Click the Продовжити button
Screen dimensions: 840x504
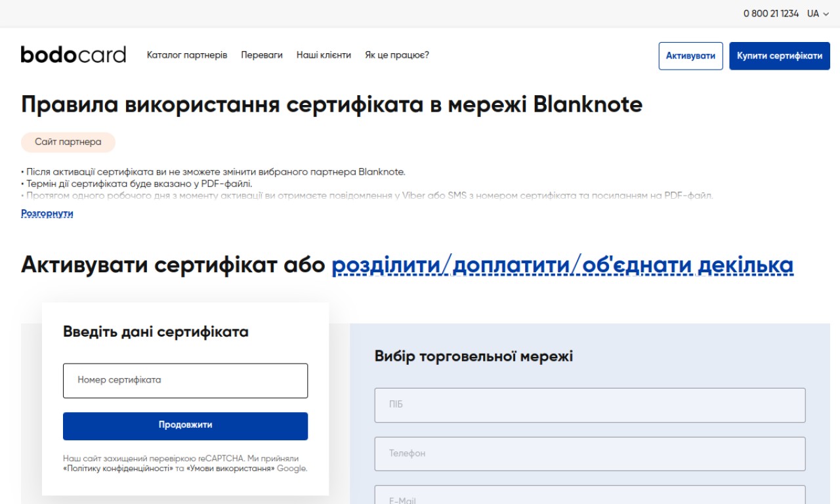point(185,426)
